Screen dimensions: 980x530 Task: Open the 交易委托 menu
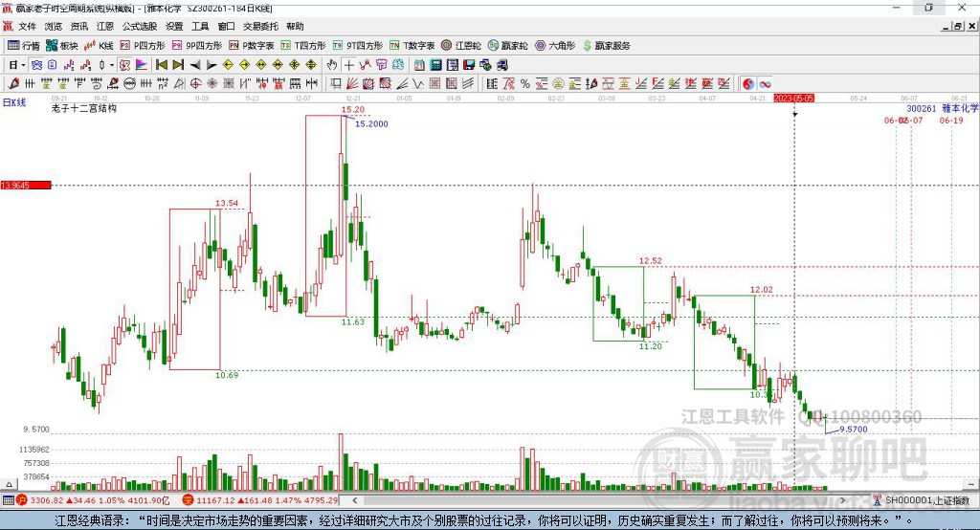pos(260,26)
